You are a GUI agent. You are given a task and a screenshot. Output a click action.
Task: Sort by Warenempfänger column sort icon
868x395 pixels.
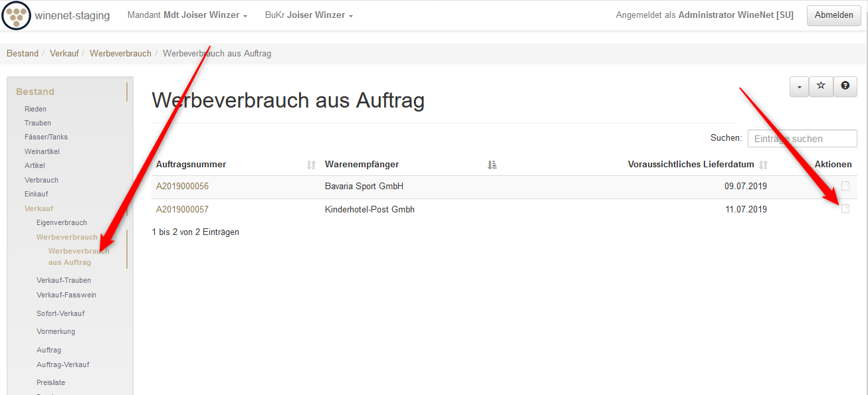tap(492, 165)
